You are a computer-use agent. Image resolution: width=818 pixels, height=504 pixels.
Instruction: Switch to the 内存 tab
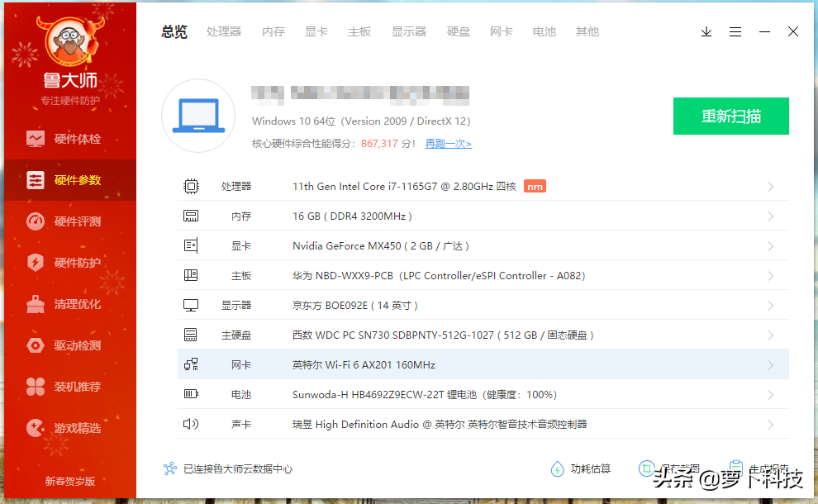point(273,32)
